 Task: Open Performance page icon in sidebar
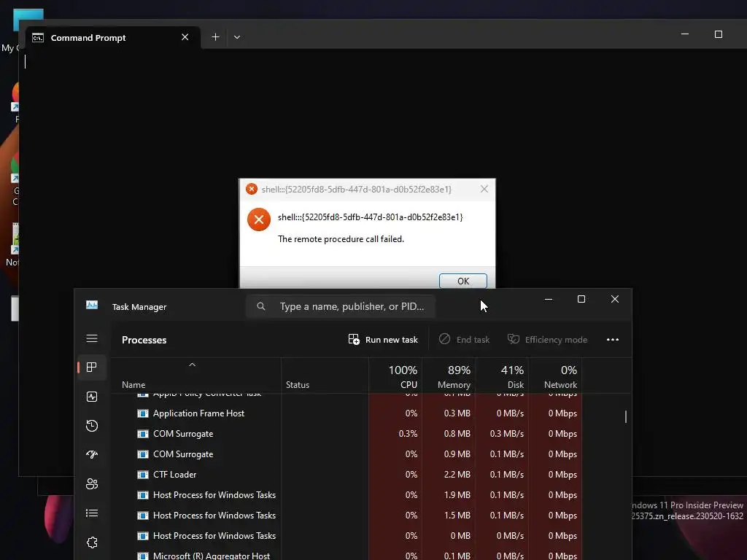click(92, 397)
